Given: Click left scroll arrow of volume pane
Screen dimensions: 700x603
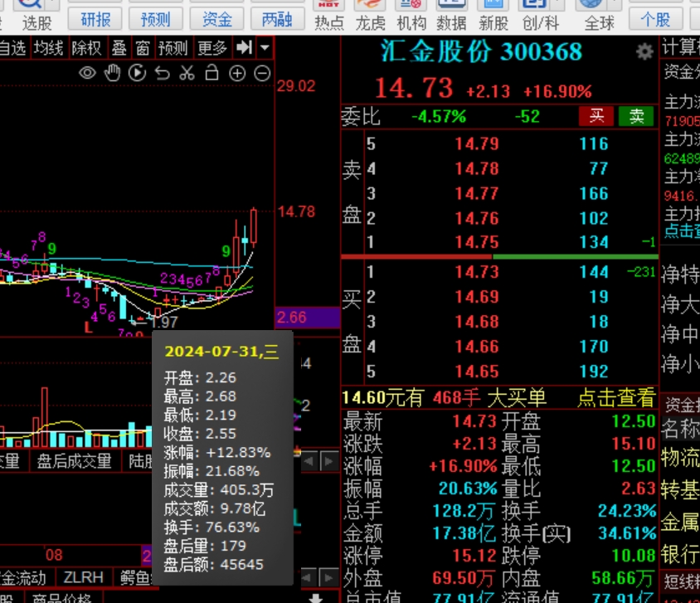Looking at the screenshot, I should 309,461.
